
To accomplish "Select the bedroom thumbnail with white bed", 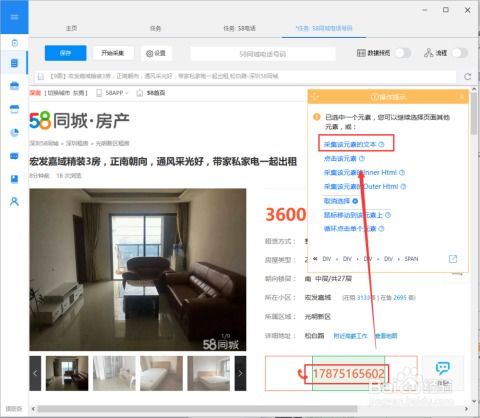I will pos(161,373).
